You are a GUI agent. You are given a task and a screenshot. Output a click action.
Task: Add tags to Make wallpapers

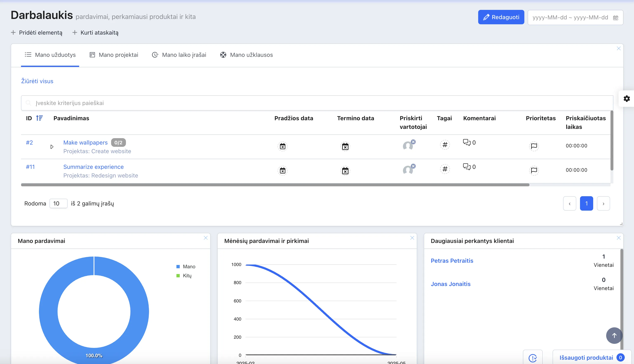point(445,145)
